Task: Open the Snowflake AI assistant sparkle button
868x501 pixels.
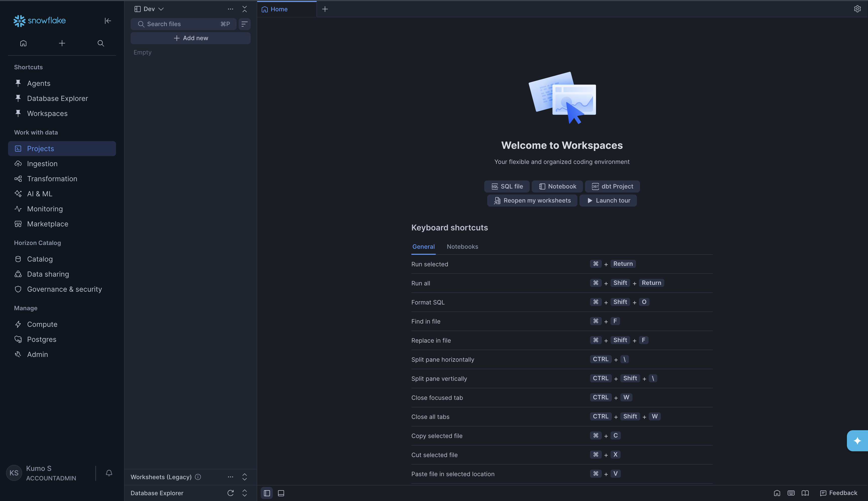Action: click(857, 441)
